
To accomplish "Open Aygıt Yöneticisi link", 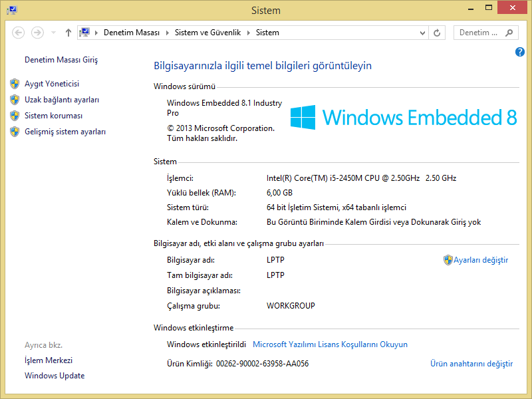I will pyautogui.click(x=52, y=84).
